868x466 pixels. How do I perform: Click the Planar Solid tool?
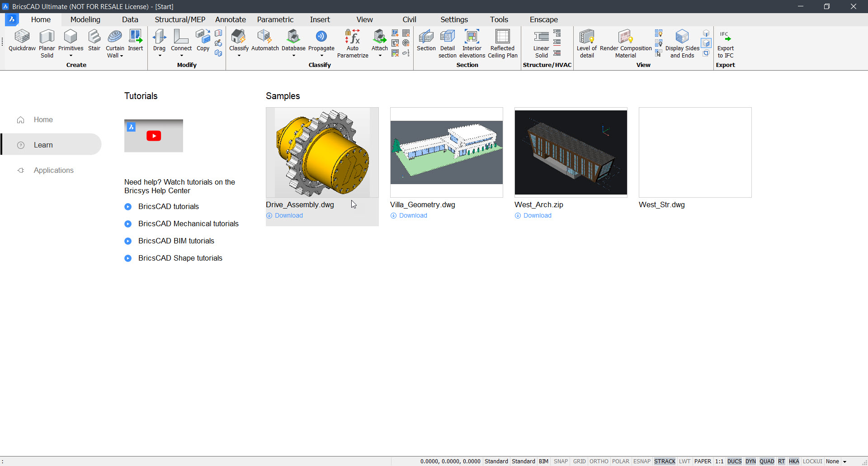point(47,44)
